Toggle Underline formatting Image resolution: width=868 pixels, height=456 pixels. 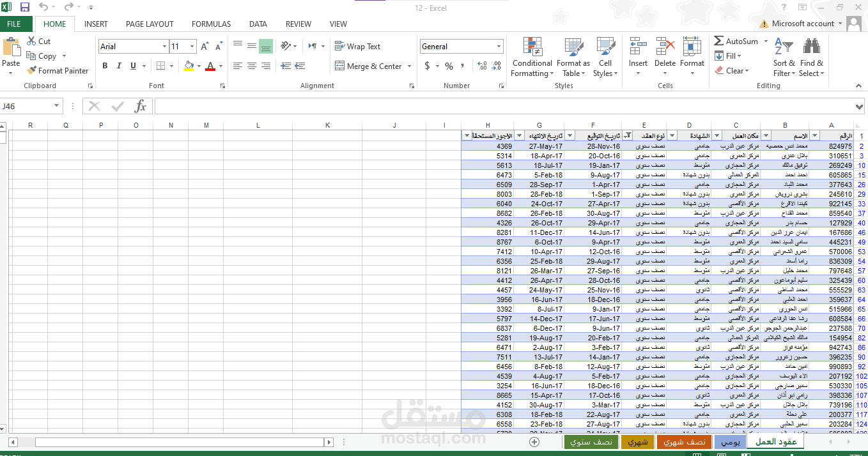pyautogui.click(x=133, y=66)
